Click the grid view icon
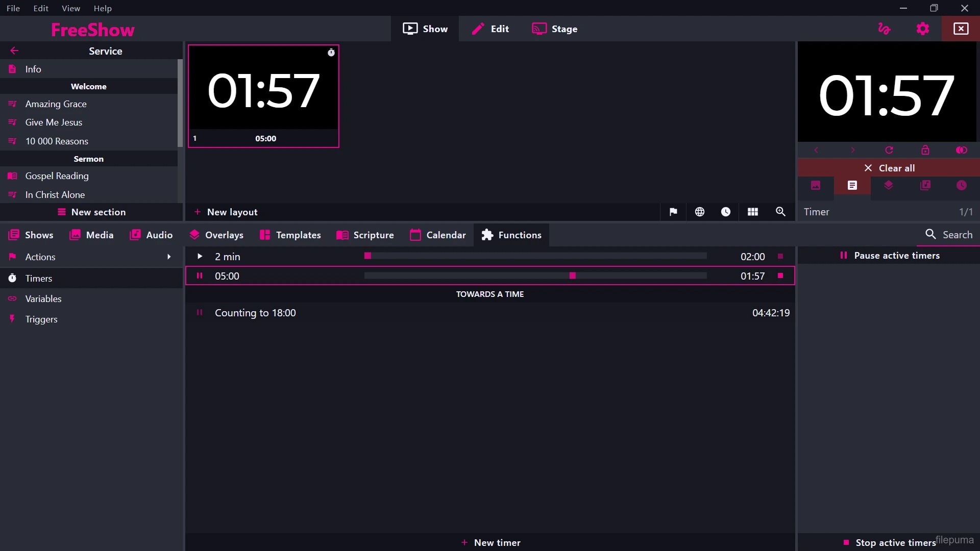Screen dimensions: 980x551 coord(753,212)
